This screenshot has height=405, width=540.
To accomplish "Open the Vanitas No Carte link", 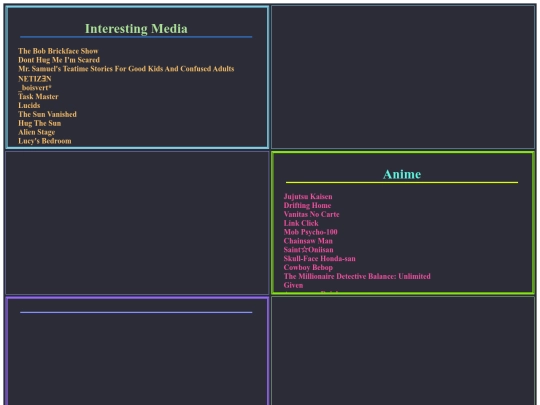I will point(311,215).
